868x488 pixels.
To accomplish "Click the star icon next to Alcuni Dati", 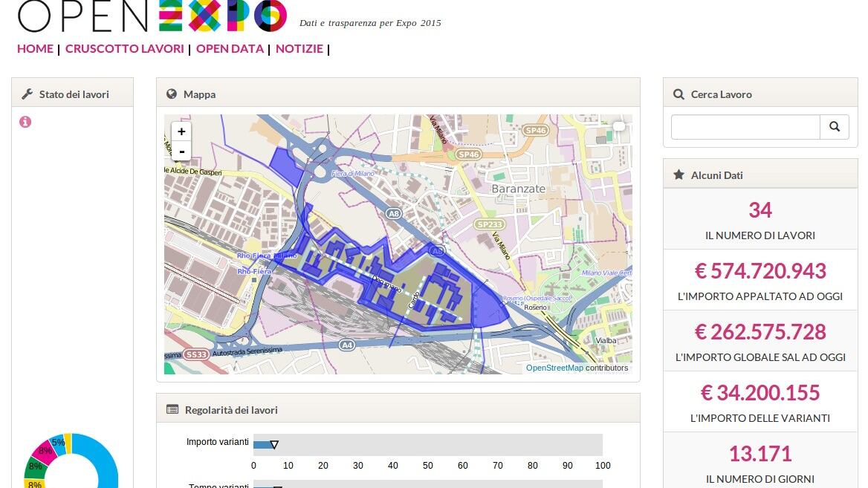I will [678, 175].
